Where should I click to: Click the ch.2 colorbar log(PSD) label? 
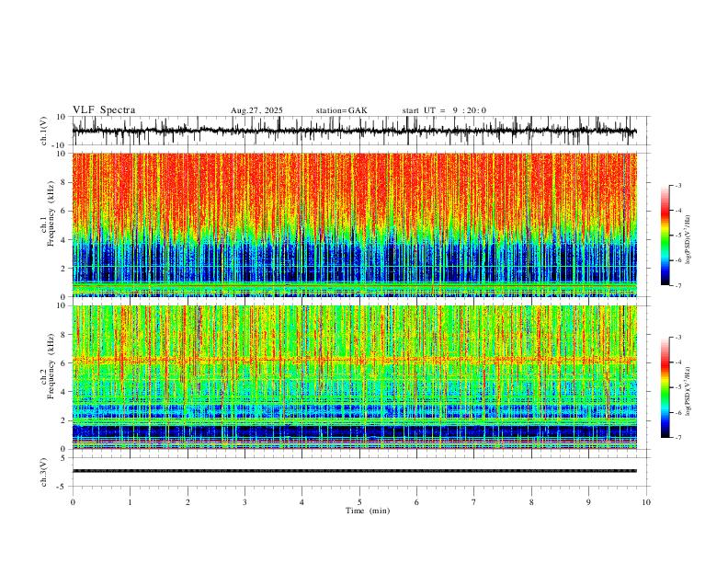[x=688, y=391]
